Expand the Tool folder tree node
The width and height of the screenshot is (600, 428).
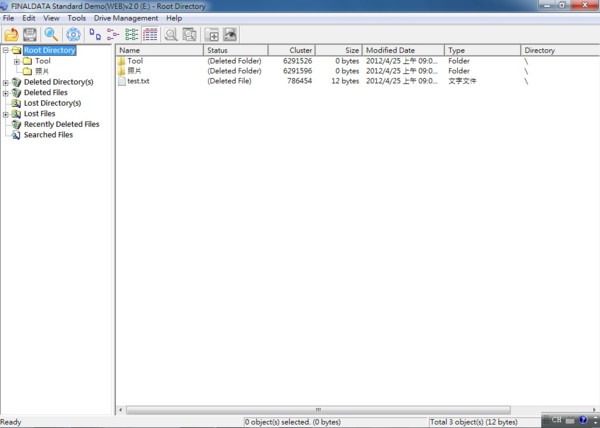pos(17,61)
